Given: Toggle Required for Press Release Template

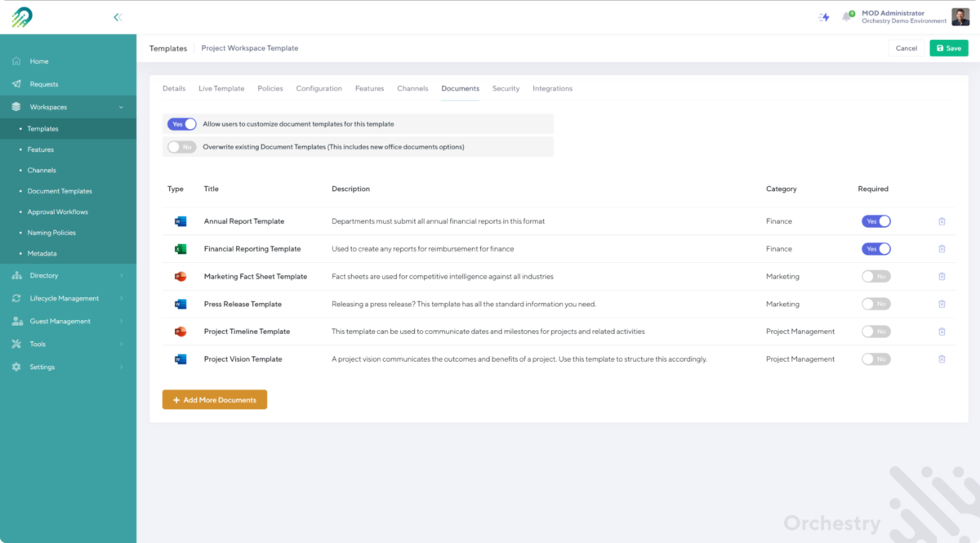Looking at the screenshot, I should pyautogui.click(x=876, y=304).
